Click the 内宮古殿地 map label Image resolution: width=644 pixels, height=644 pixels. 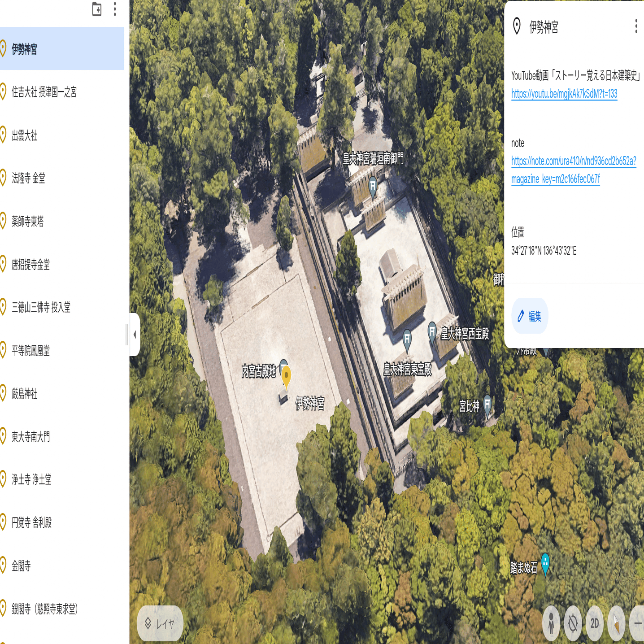click(259, 371)
